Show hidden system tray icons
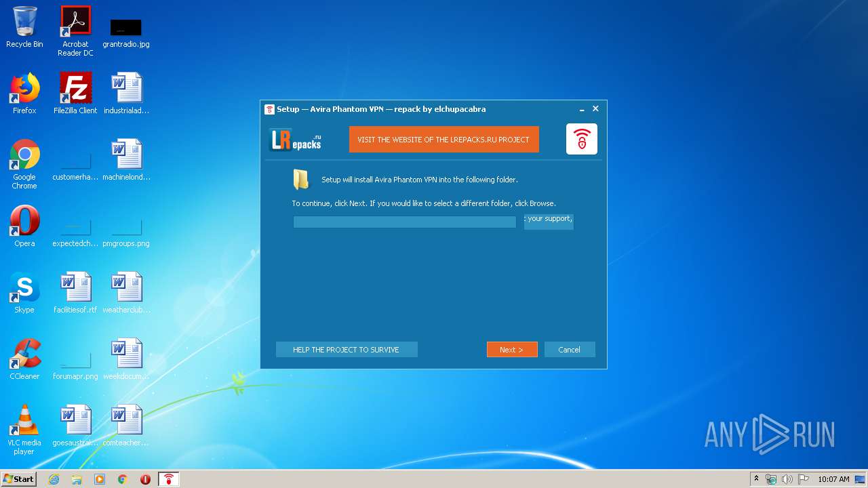This screenshot has width=868, height=488. pos(756,479)
